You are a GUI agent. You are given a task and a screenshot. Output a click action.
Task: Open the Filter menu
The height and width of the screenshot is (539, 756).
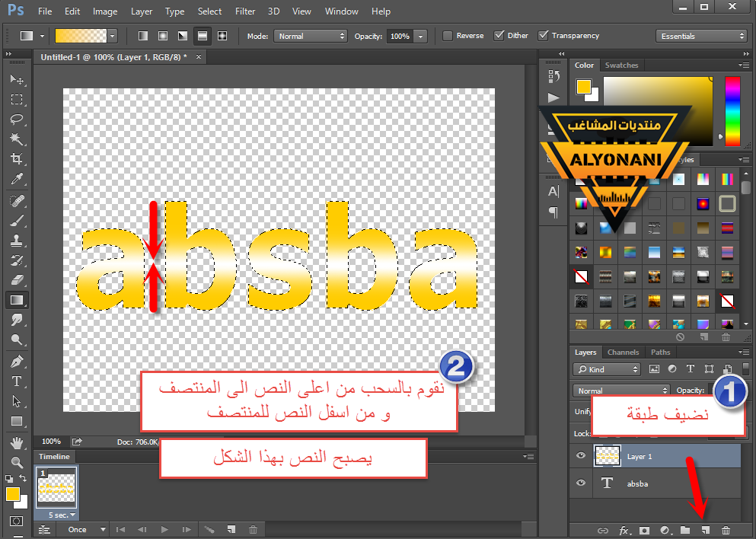click(x=245, y=11)
